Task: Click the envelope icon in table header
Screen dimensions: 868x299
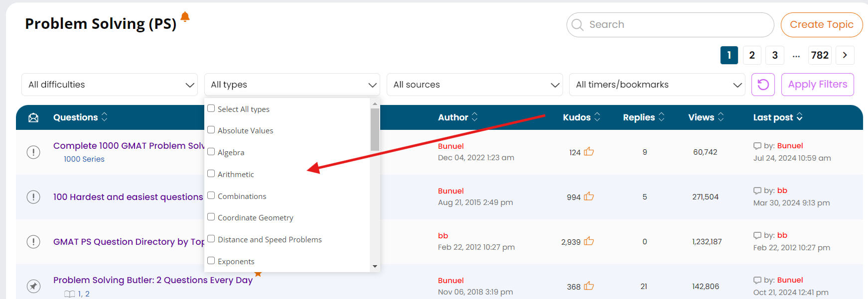Action: coord(33,117)
